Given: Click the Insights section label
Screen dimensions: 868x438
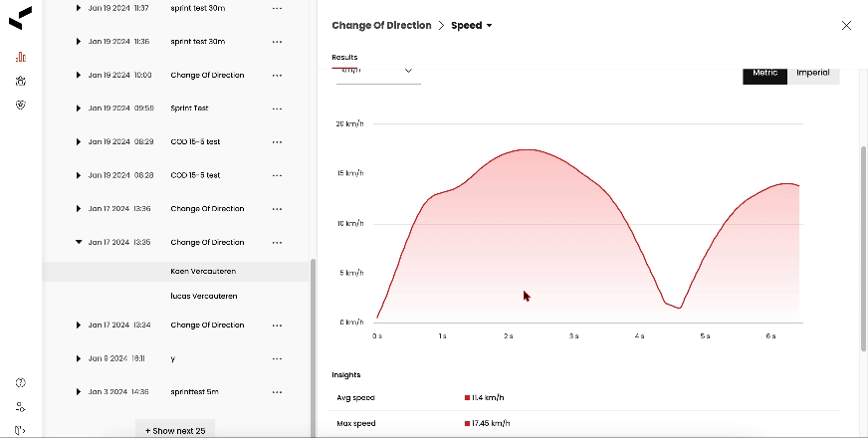Looking at the screenshot, I should [x=346, y=375].
